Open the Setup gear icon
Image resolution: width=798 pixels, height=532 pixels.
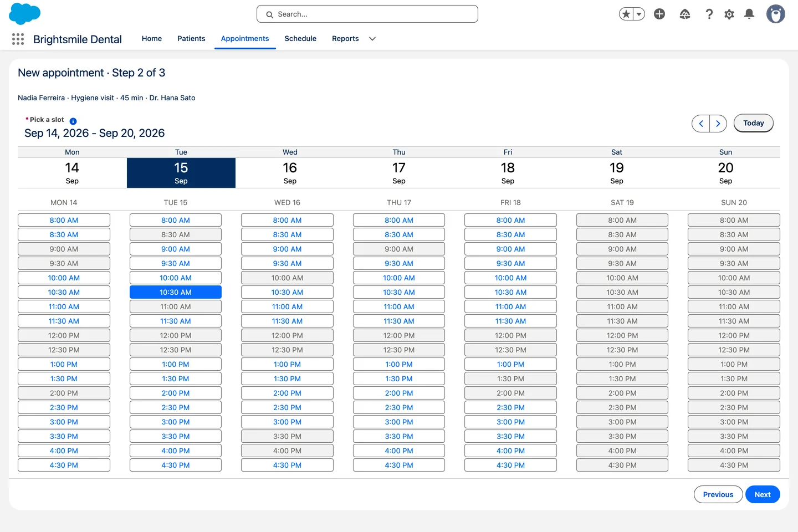[729, 14]
